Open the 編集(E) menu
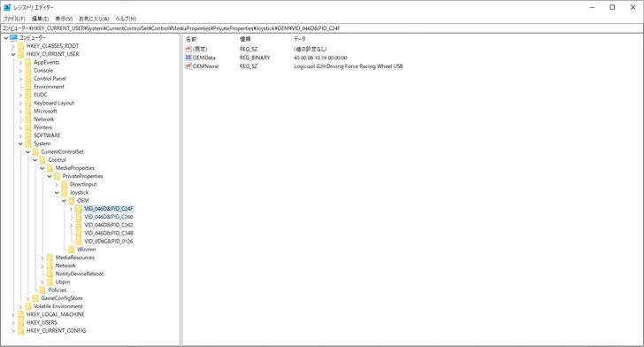This screenshot has width=644, height=347. (40, 19)
